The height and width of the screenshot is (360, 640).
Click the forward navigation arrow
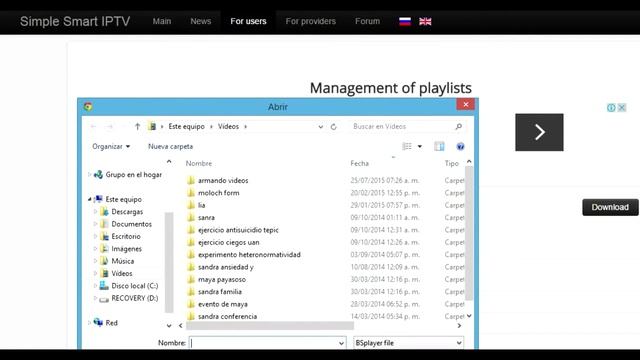click(x=109, y=127)
